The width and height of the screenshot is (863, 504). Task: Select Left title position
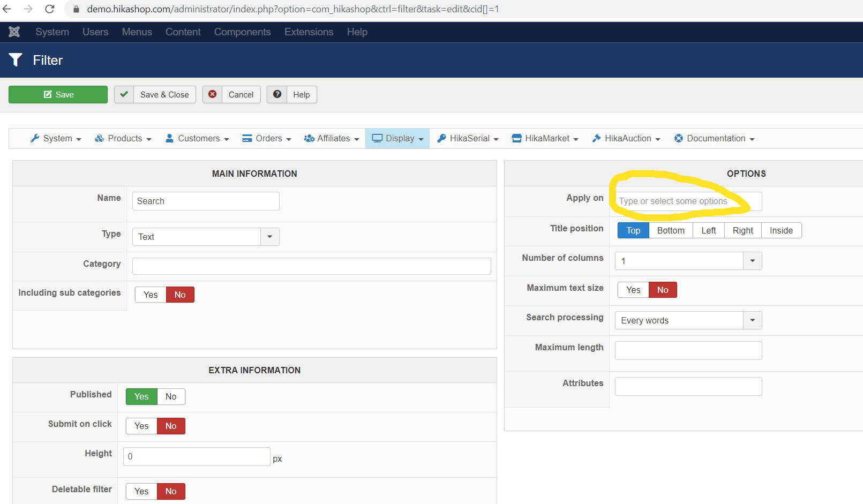click(x=709, y=230)
